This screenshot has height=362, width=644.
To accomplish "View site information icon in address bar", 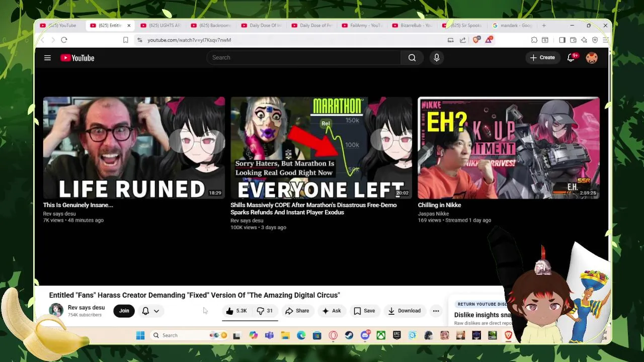I will point(139,40).
